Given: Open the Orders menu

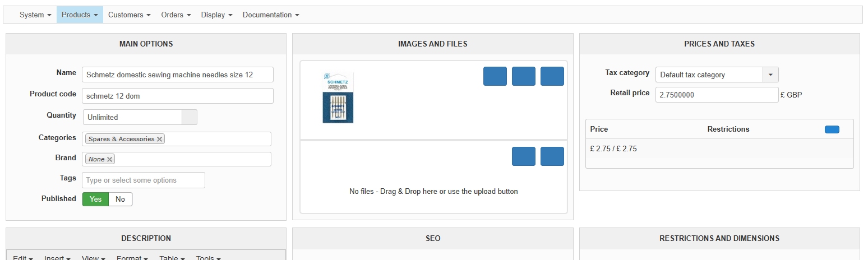Looking at the screenshot, I should (x=176, y=15).
